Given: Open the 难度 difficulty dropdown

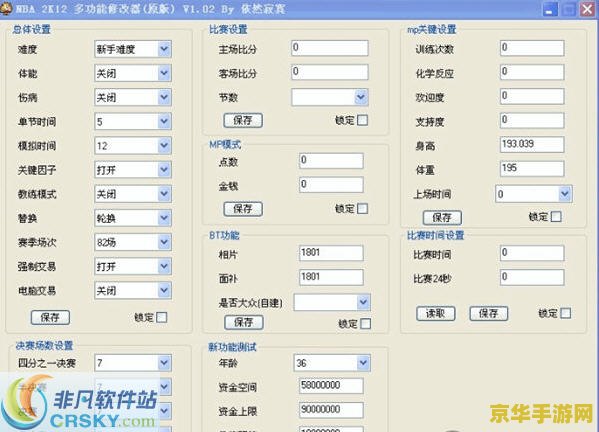Looking at the screenshot, I should (164, 49).
